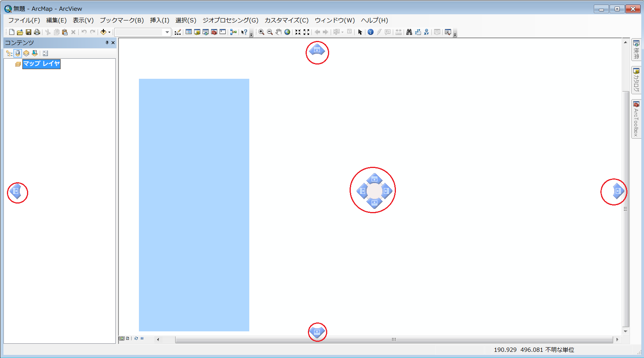644x358 pixels.
Task: Open the Python command window icon
Action: 223,32
